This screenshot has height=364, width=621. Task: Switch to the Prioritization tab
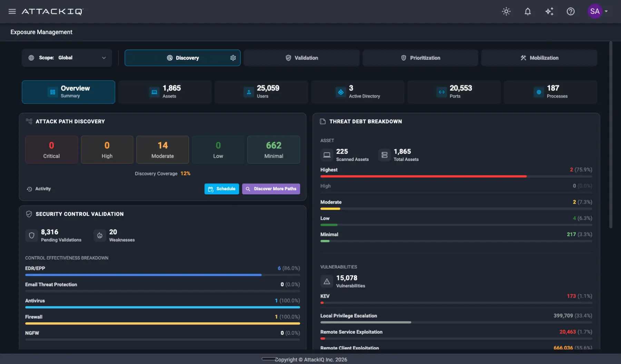(420, 58)
